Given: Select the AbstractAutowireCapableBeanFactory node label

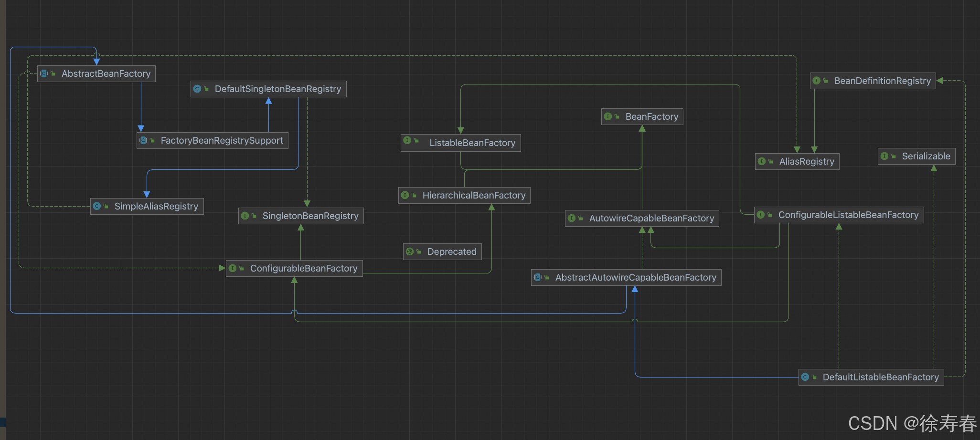Looking at the screenshot, I should pos(636,277).
